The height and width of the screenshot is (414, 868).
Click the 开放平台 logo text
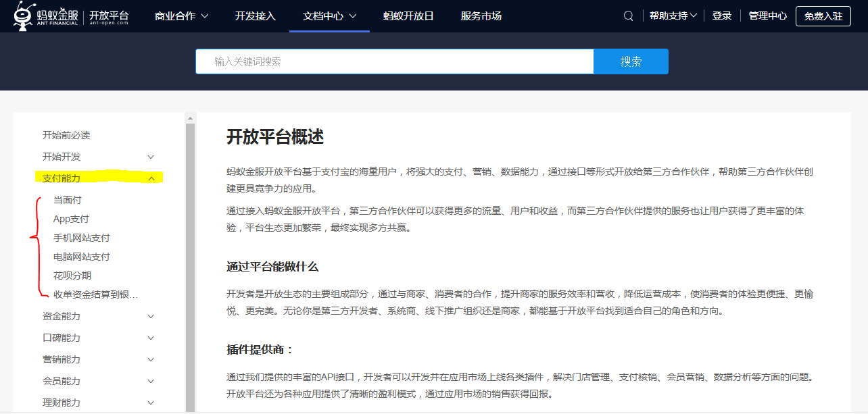pos(109,16)
